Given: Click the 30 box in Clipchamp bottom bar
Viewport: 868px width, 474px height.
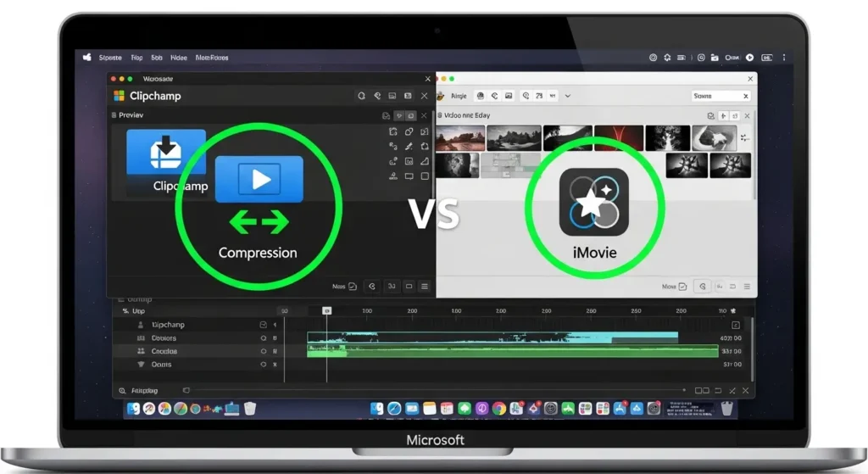Looking at the screenshot, I should click(x=392, y=287).
